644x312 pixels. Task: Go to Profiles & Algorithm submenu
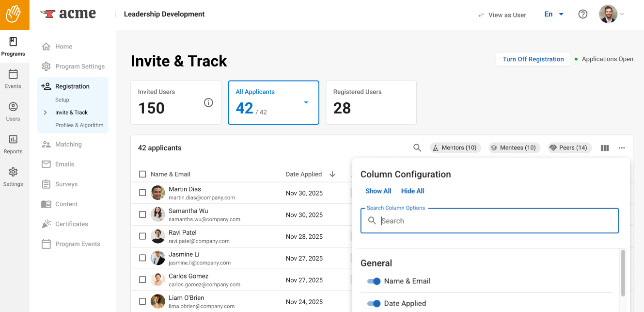coord(79,125)
